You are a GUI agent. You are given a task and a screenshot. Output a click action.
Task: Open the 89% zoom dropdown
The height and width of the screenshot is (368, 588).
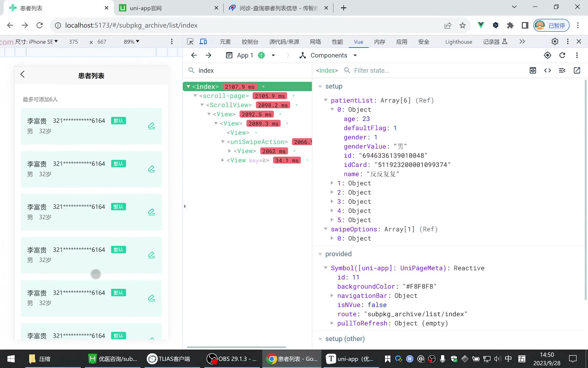131,42
